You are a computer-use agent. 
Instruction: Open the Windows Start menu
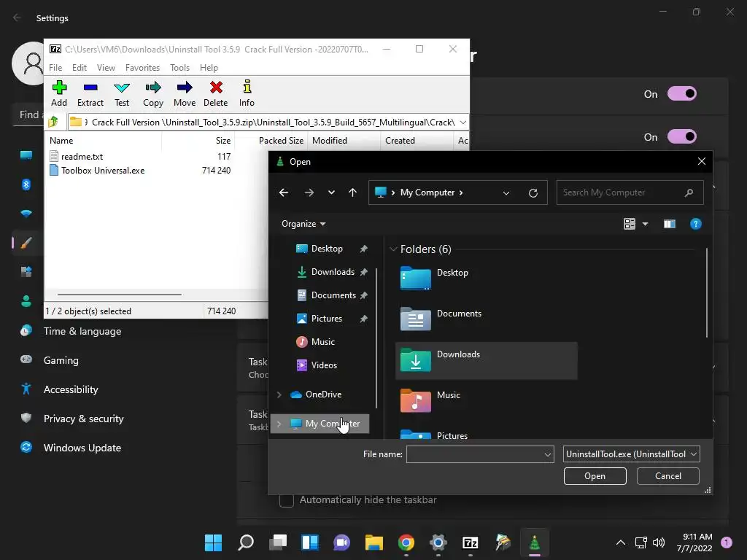point(213,542)
